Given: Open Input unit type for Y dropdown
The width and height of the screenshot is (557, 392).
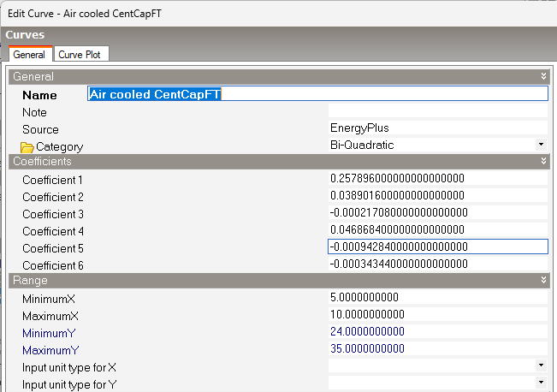Looking at the screenshot, I should 541,383.
